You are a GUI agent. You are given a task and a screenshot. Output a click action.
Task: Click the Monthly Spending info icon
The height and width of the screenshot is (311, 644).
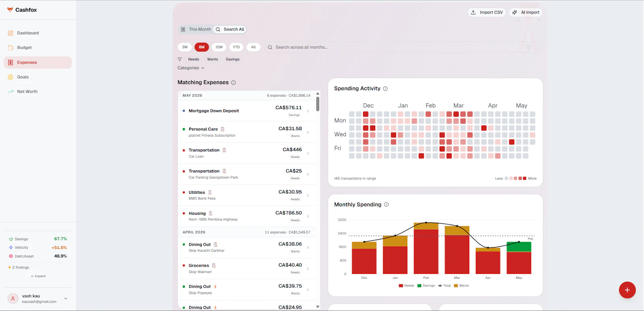386,205
